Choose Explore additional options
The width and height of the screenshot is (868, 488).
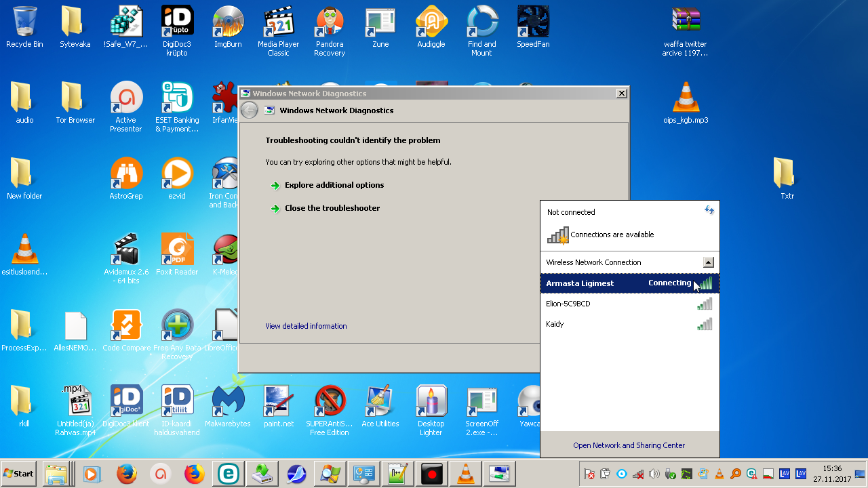click(x=334, y=185)
